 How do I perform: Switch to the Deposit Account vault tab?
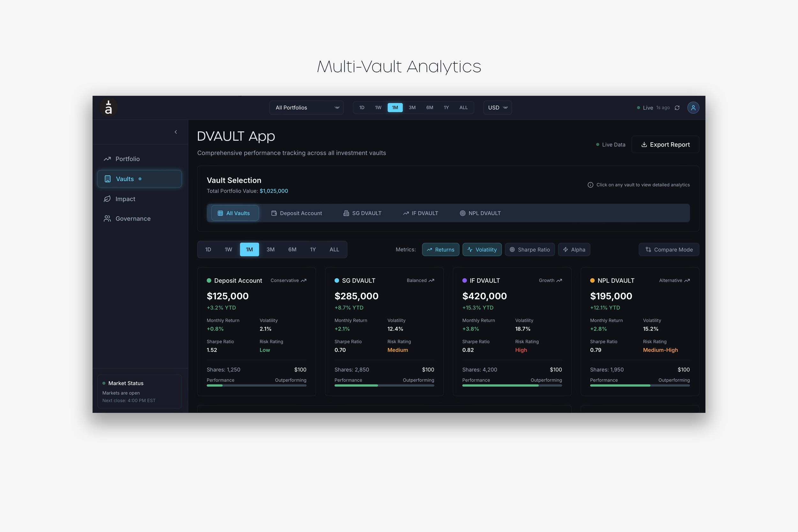297,213
